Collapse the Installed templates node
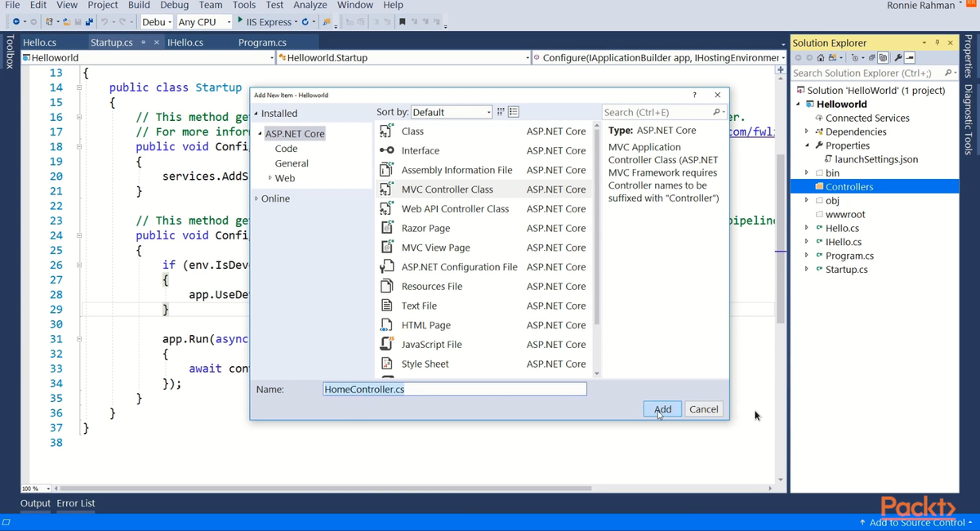Screen dimensions: 980x531 [256, 114]
